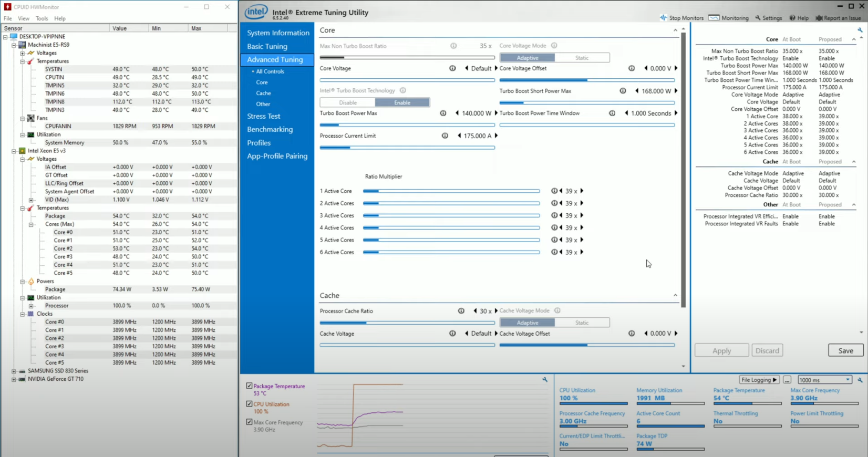Expand SAMSUNG SSD 830 Series in HWMonitor
Viewport: 868px width, 457px height.
(x=14, y=371)
